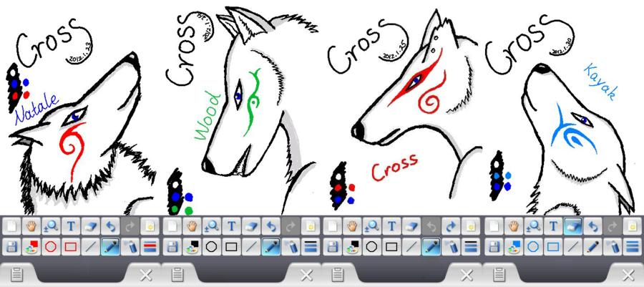Image resolution: width=644 pixels, height=287 pixels.
Task: Choose the text T tool under Natale drawing
Action: pos(71,226)
